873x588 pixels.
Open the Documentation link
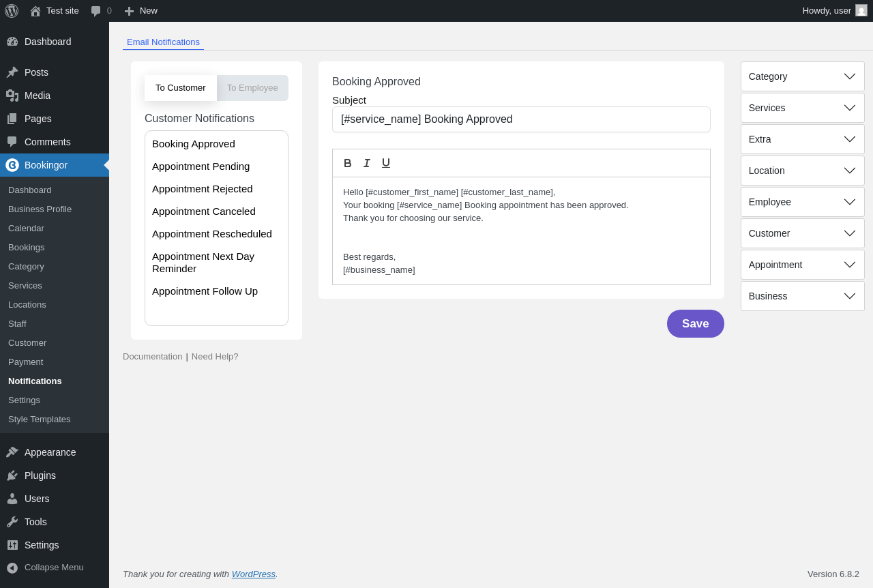(152, 357)
